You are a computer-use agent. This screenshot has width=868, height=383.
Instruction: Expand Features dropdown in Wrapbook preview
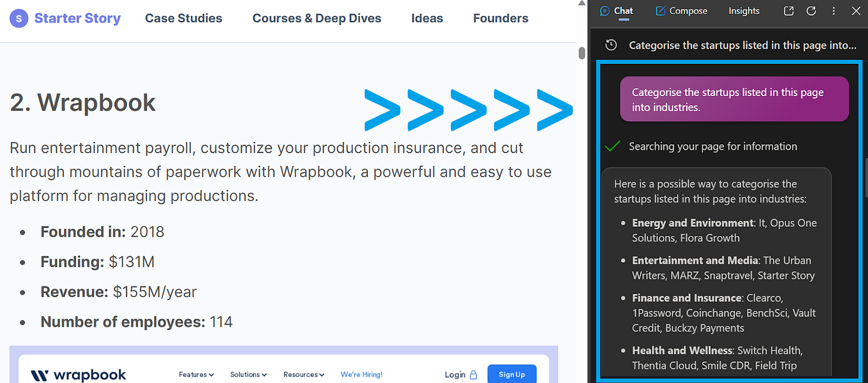click(196, 375)
